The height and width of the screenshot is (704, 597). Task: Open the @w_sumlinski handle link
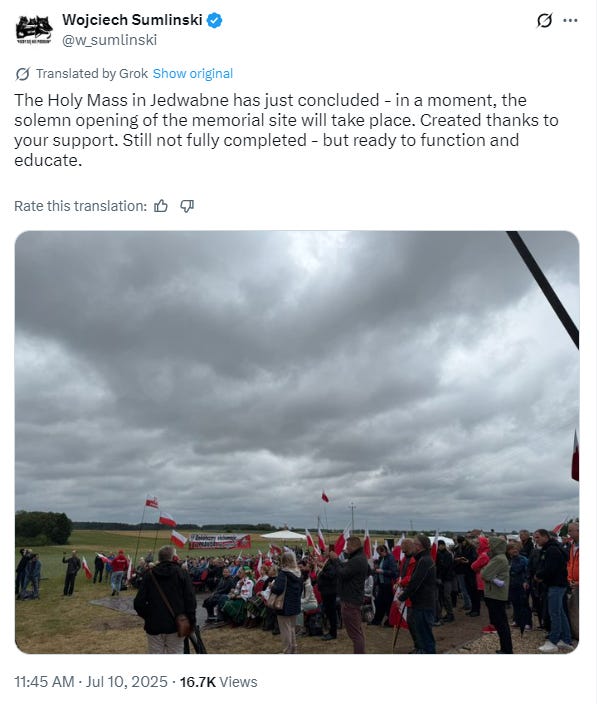click(110, 40)
